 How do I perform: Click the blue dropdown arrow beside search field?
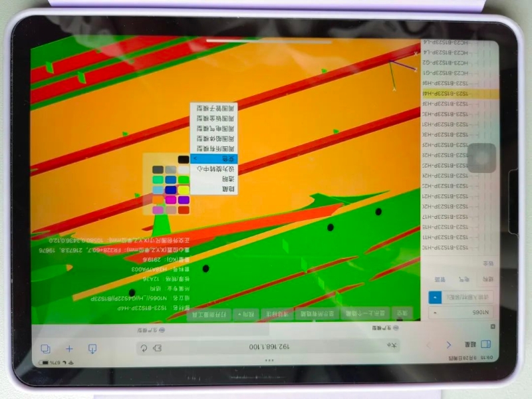pyautogui.click(x=435, y=297)
